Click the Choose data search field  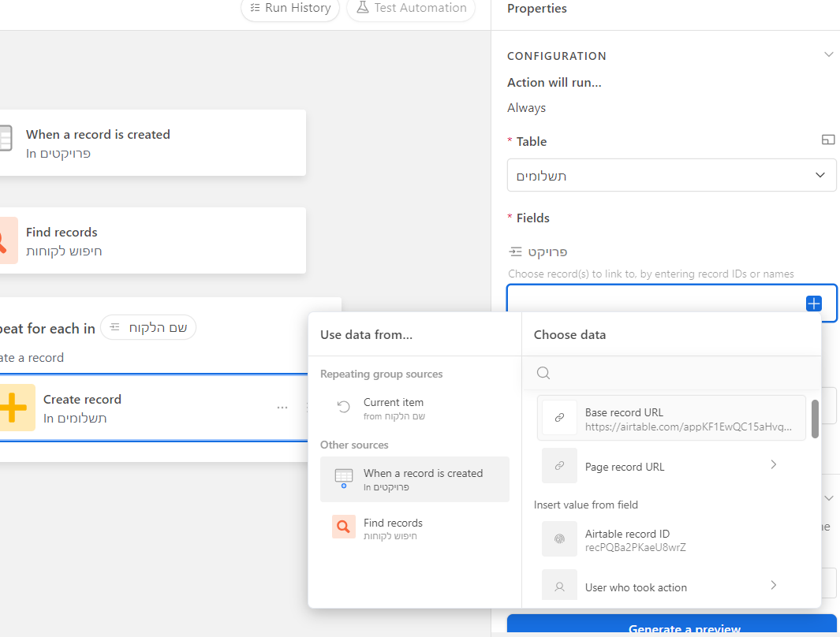coord(678,374)
